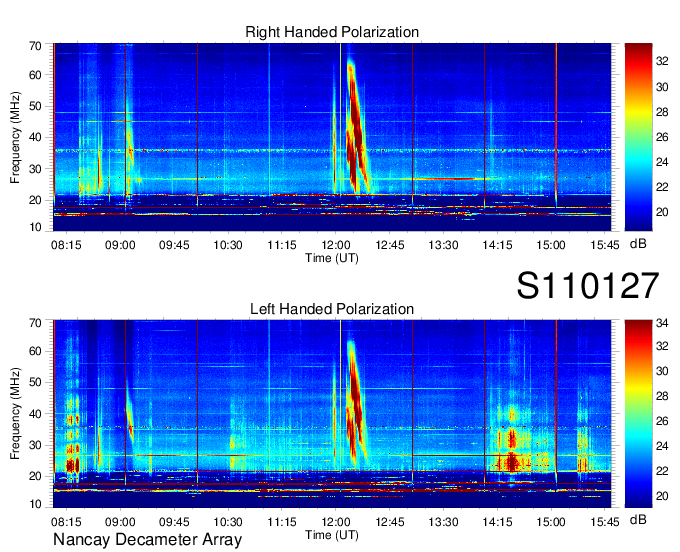Click the Right Handed plot colorbar gradient
Image resolution: width=680 pixels, height=552 pixels.
pyautogui.click(x=638, y=137)
